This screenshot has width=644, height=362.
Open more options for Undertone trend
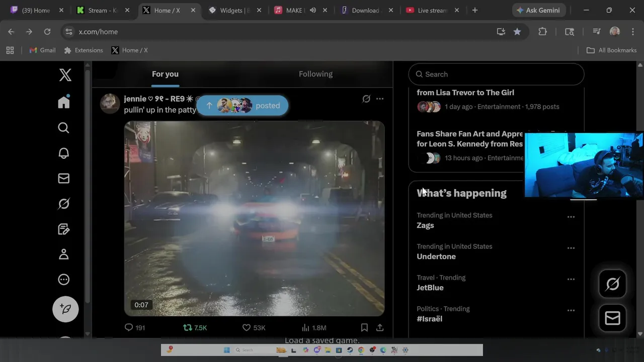571,248
